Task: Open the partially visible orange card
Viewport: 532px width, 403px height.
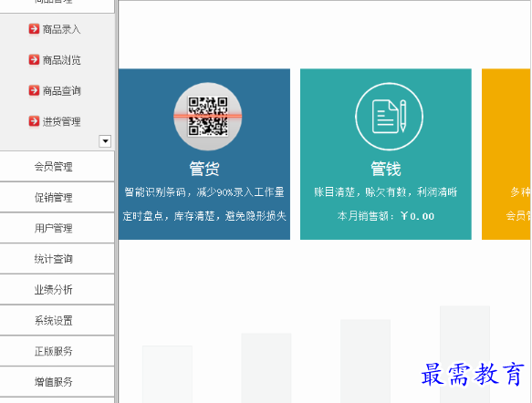Action: (x=506, y=154)
